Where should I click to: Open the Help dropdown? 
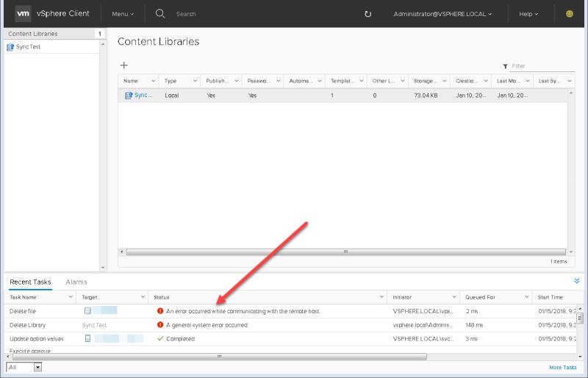528,14
